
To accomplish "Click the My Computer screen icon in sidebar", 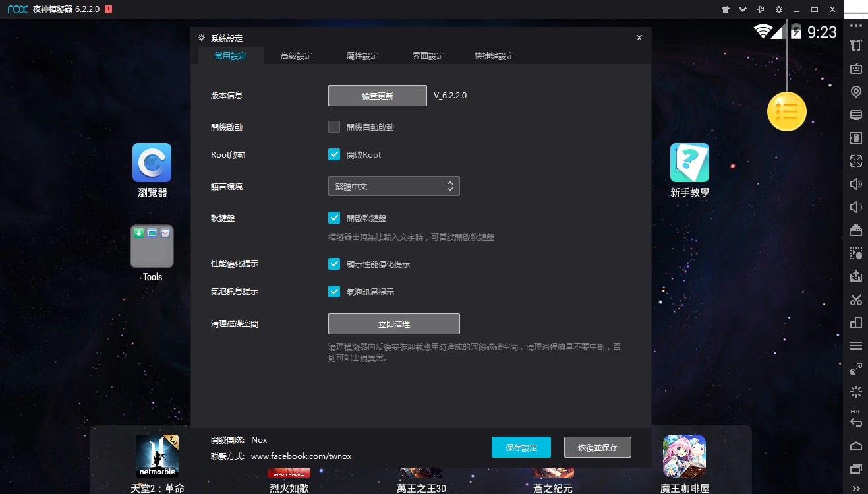I will [856, 115].
